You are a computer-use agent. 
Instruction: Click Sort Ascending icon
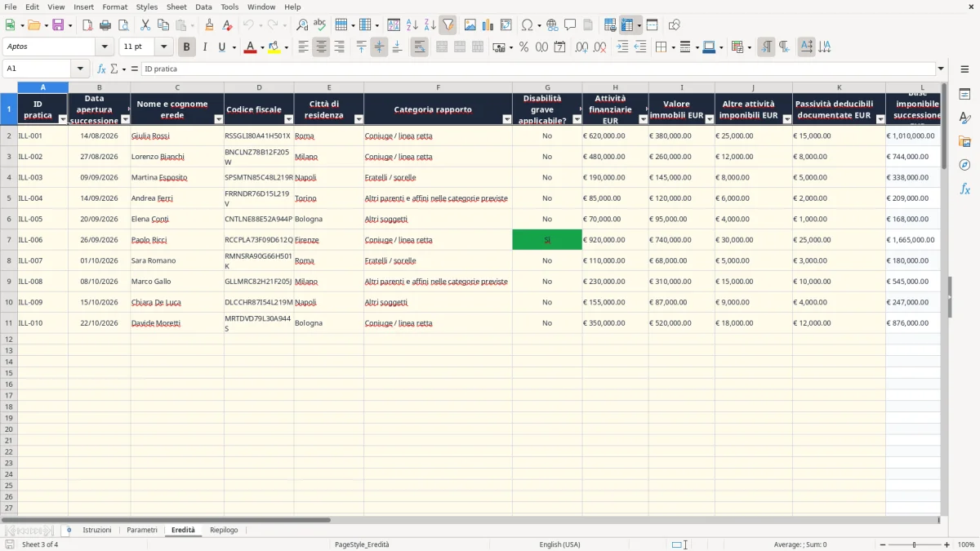click(x=412, y=25)
